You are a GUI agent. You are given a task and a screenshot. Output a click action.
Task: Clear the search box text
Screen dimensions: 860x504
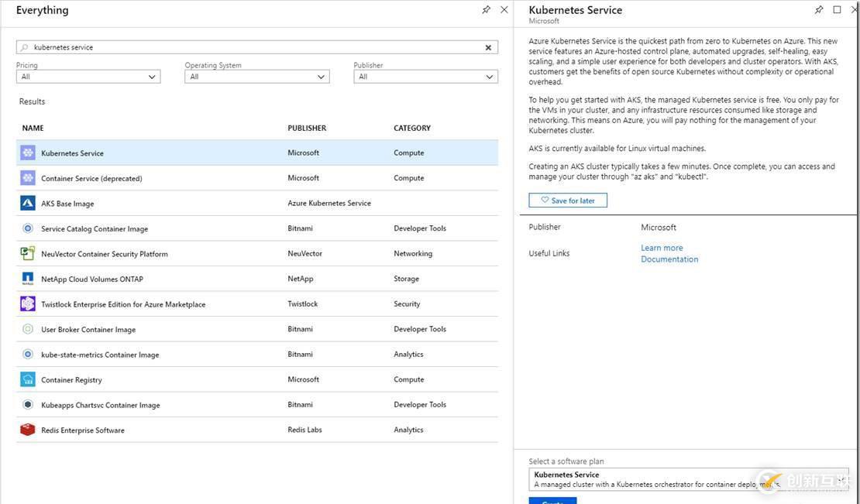tap(488, 47)
